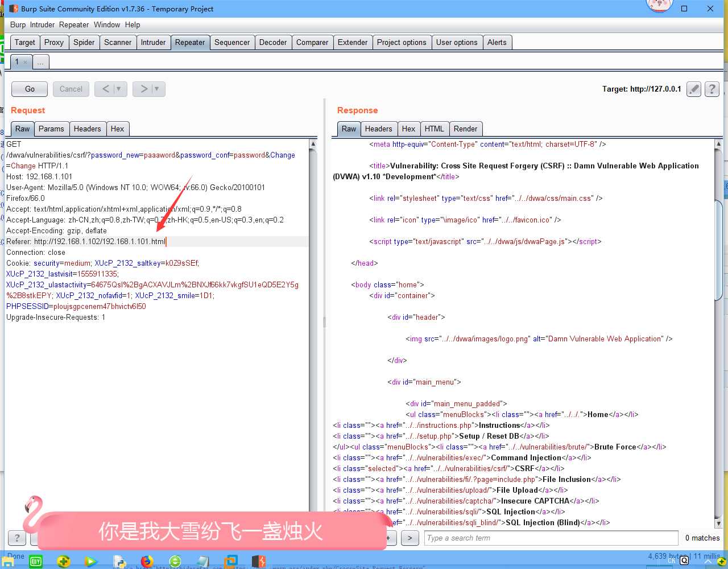Show request Params tab
This screenshot has width=728, height=569.
pyautogui.click(x=51, y=129)
